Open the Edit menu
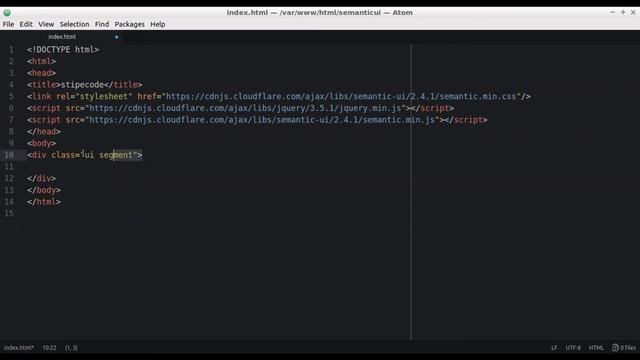Image resolution: width=640 pixels, height=360 pixels. [x=26, y=24]
